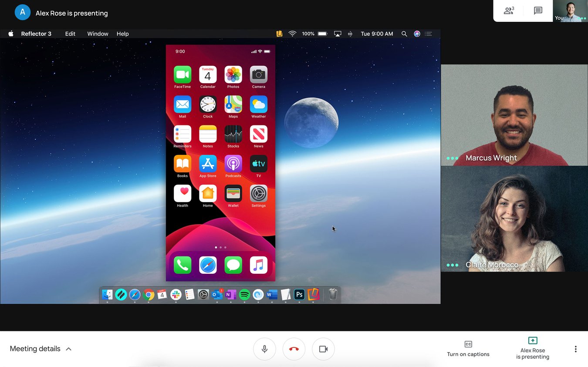Turn off your camera
588x367 pixels.
coord(323,349)
